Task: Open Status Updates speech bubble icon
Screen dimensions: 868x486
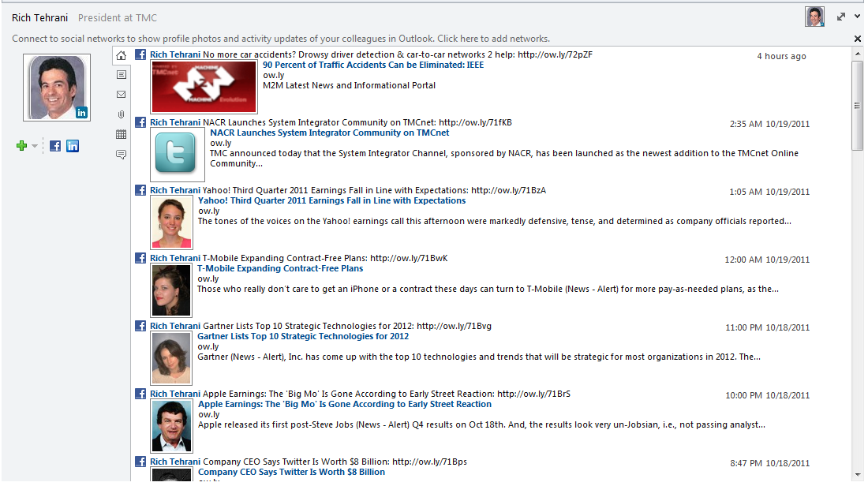Action: tap(121, 155)
